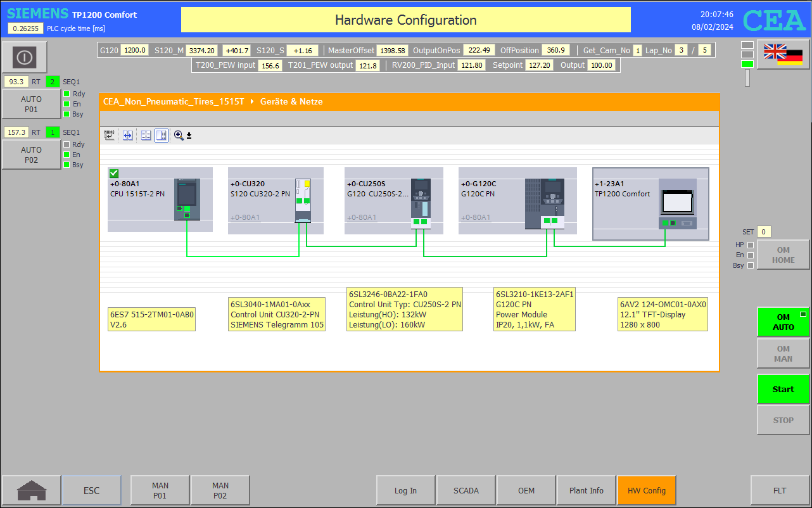Select the G120C PN drive device image

coord(545,203)
